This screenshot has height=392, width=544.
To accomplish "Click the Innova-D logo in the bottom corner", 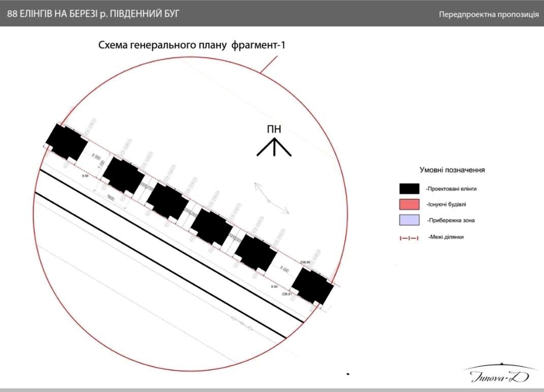I will [499, 374].
